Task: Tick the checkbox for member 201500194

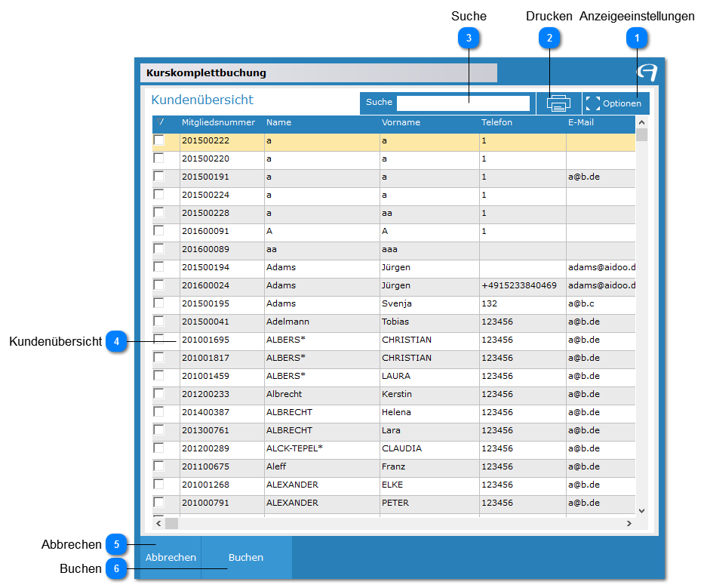Action: 158,267
